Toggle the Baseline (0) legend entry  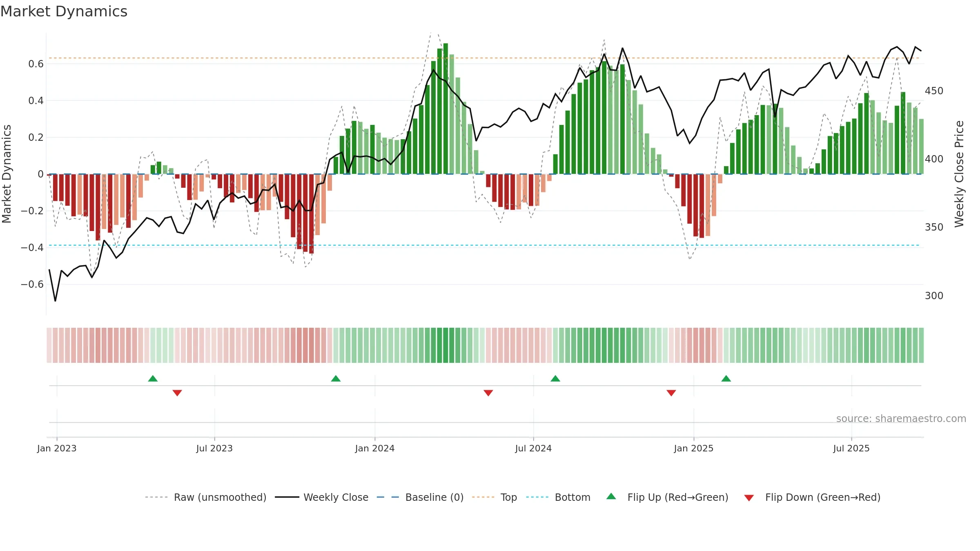click(x=420, y=497)
